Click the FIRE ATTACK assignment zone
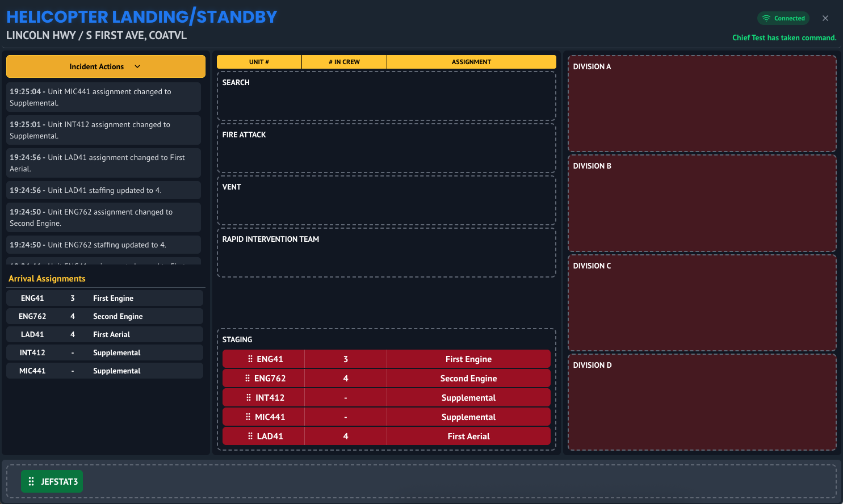843x504 pixels. coord(387,148)
